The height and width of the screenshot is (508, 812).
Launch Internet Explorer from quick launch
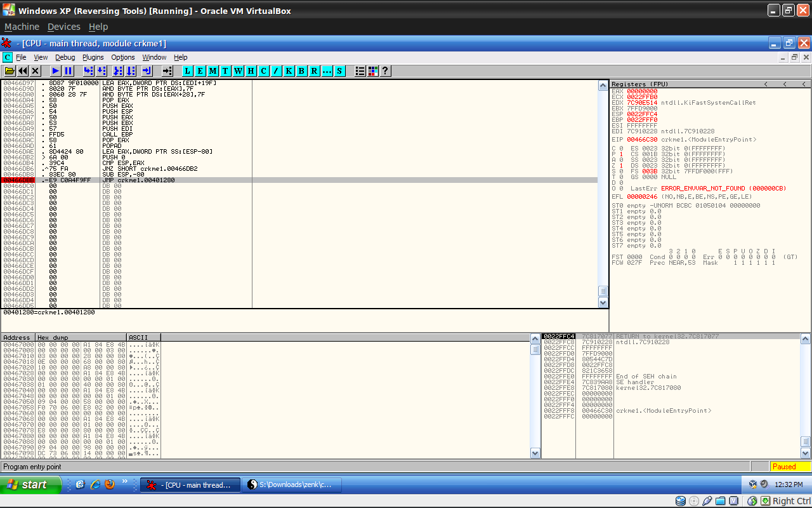coord(95,485)
